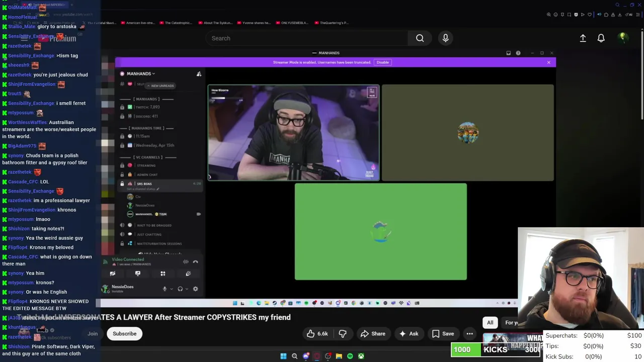
Task: Open YouTube notifications bell
Action: [x=601, y=38]
